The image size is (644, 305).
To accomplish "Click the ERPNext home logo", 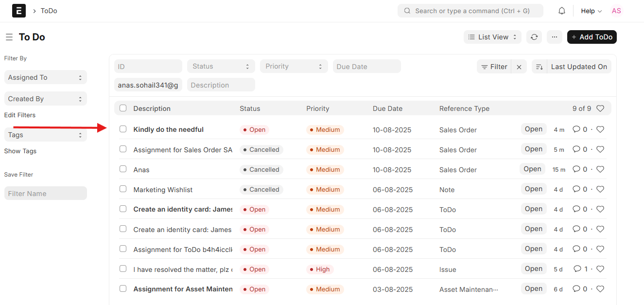I will pyautogui.click(x=19, y=11).
